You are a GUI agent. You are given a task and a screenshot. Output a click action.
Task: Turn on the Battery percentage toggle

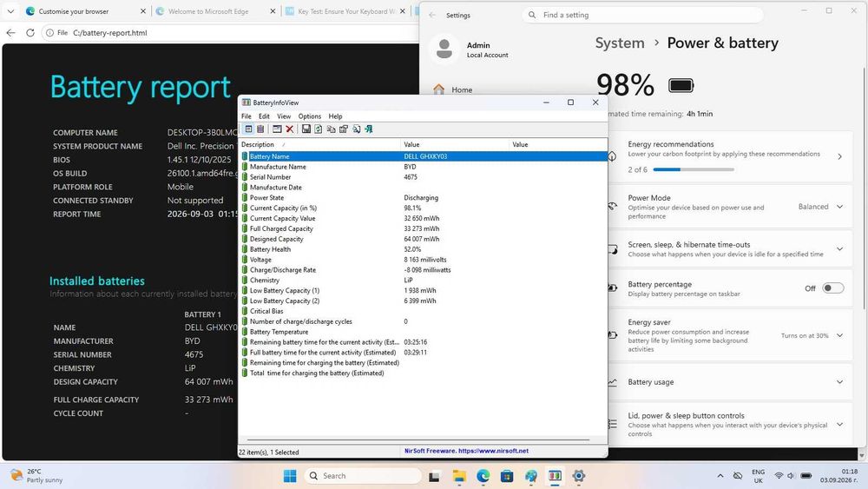[832, 288]
